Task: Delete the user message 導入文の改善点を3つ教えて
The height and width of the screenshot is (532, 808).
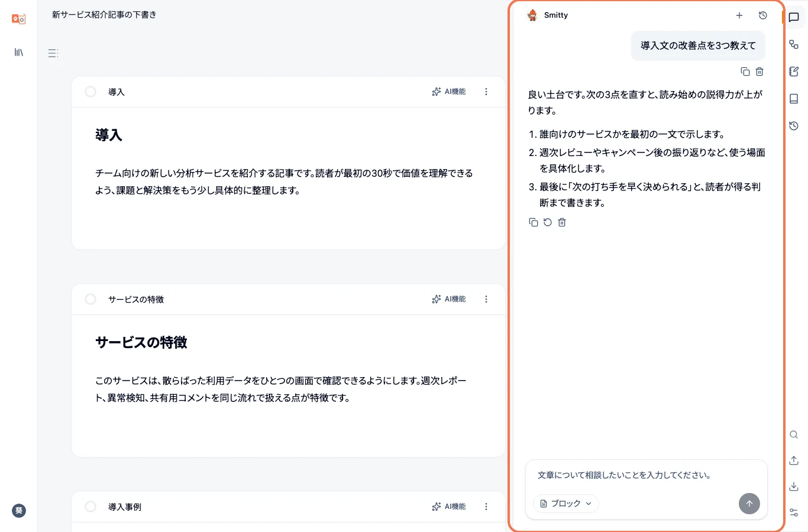Action: tap(759, 72)
